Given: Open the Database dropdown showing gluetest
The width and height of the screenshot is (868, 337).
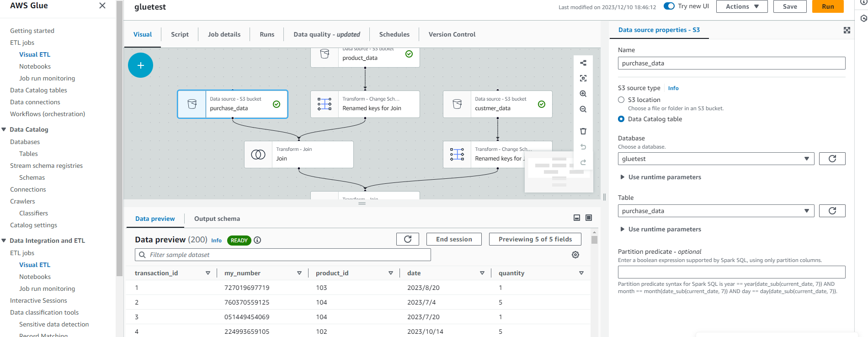Looking at the screenshot, I should click(x=716, y=159).
